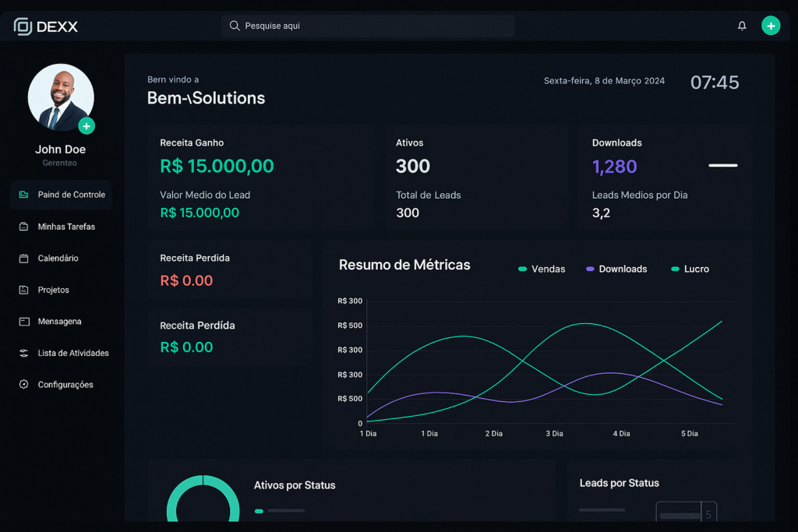Image resolution: width=798 pixels, height=532 pixels.
Task: Click the Calendário icon in sidebar
Action: point(23,259)
